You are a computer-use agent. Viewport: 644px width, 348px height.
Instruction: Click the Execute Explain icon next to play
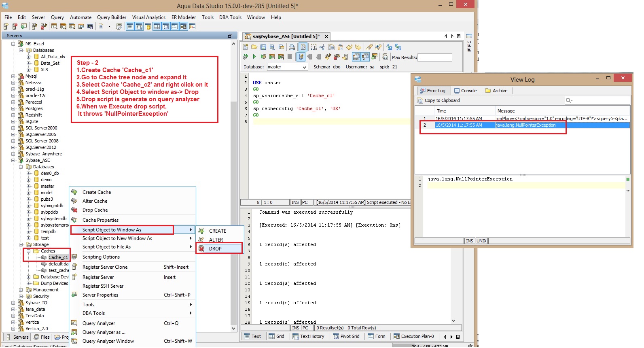click(263, 57)
